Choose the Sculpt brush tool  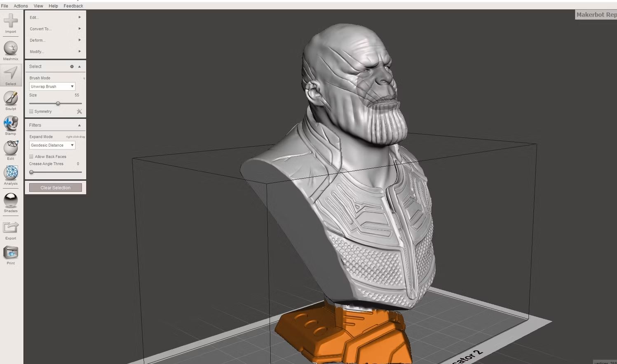(x=11, y=98)
